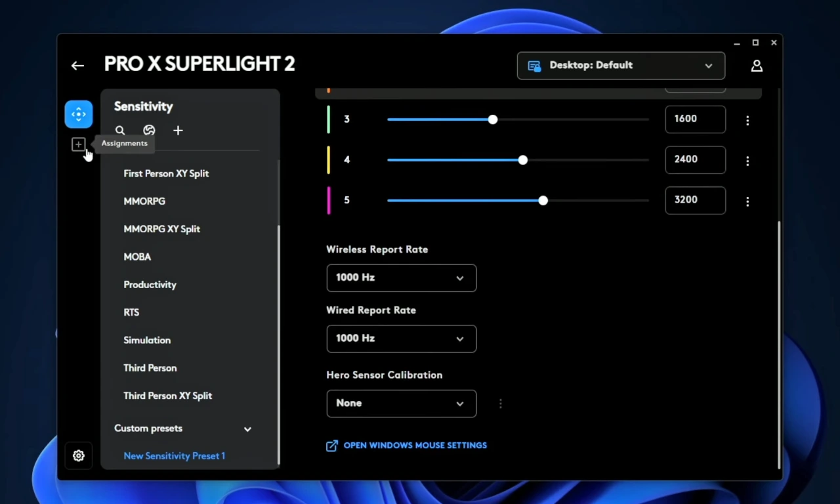Image resolution: width=840 pixels, height=504 pixels.
Task: Select the Simulation preset
Action: 147,340
